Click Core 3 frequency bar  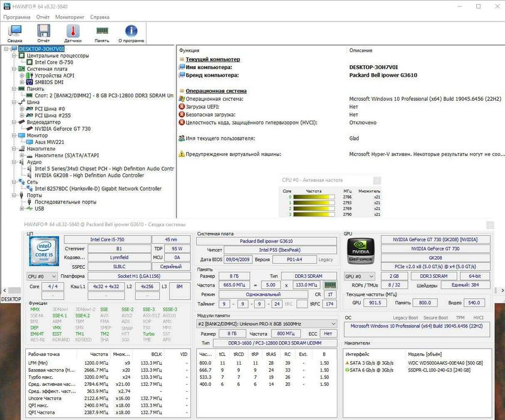313,214
